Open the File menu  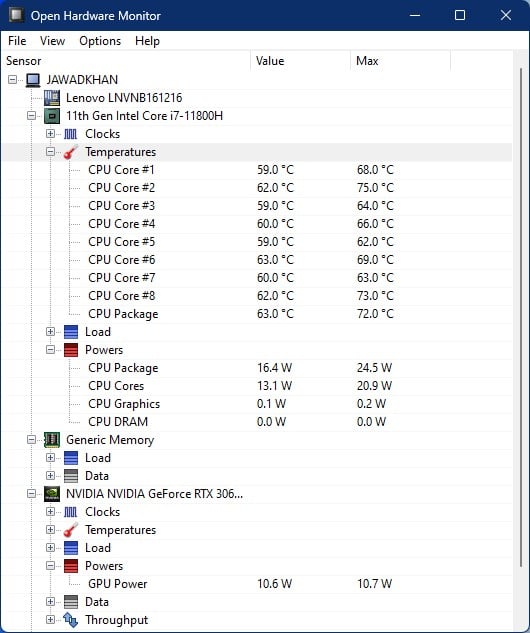(17, 41)
